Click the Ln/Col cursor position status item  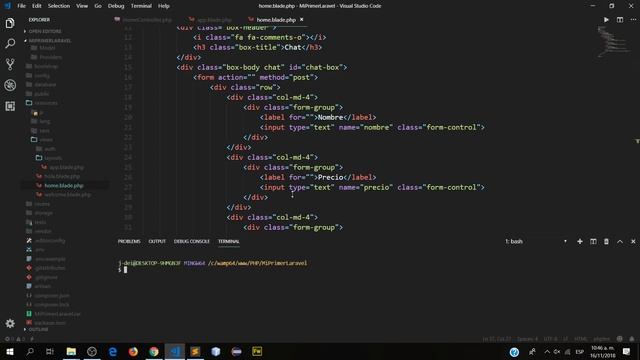[x=497, y=339]
